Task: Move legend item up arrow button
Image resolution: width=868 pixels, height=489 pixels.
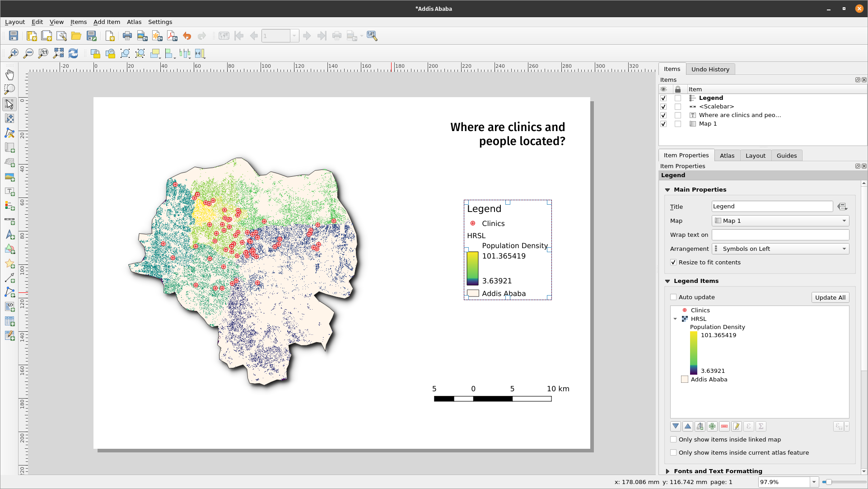Action: pyautogui.click(x=688, y=426)
